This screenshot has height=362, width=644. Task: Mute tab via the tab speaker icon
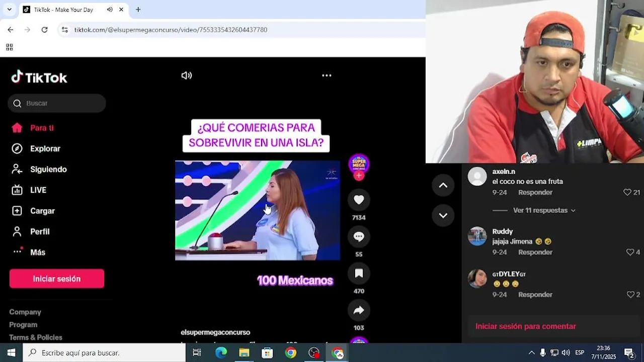click(x=110, y=10)
